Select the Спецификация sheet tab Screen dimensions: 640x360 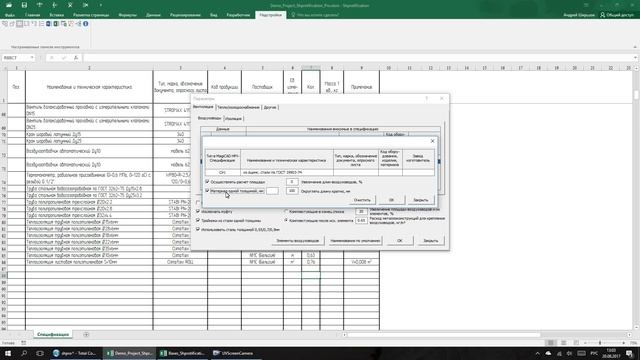click(53, 334)
